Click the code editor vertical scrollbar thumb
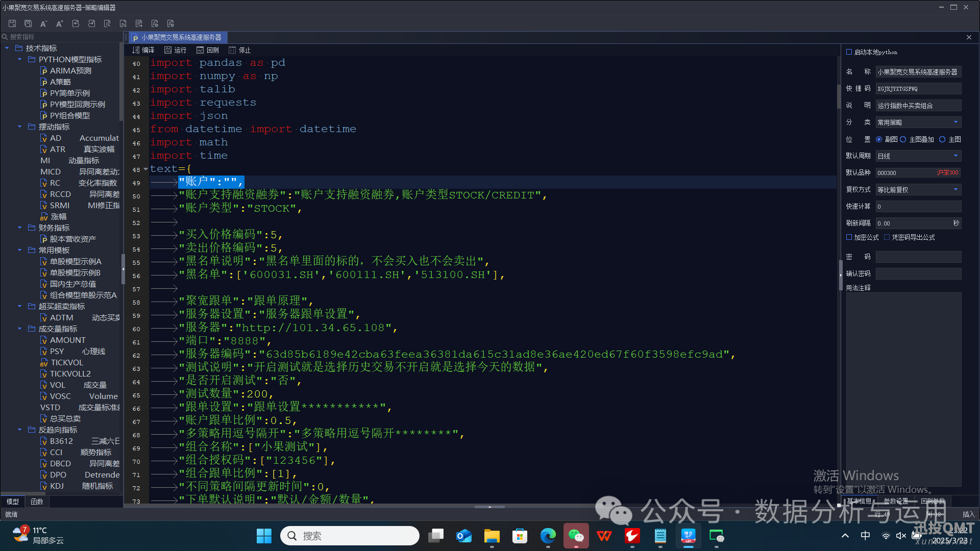Image resolution: width=980 pixels, height=551 pixels. click(x=839, y=96)
